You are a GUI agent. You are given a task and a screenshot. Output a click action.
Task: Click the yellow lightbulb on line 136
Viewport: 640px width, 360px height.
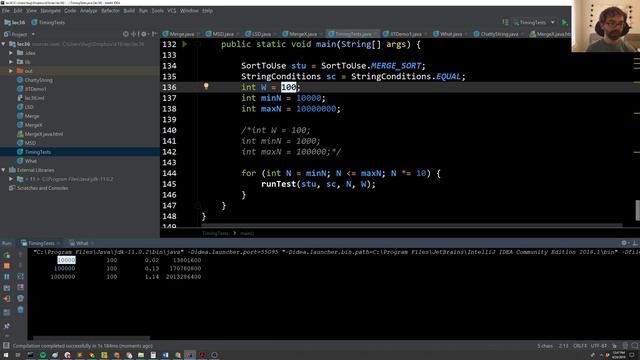206,86
